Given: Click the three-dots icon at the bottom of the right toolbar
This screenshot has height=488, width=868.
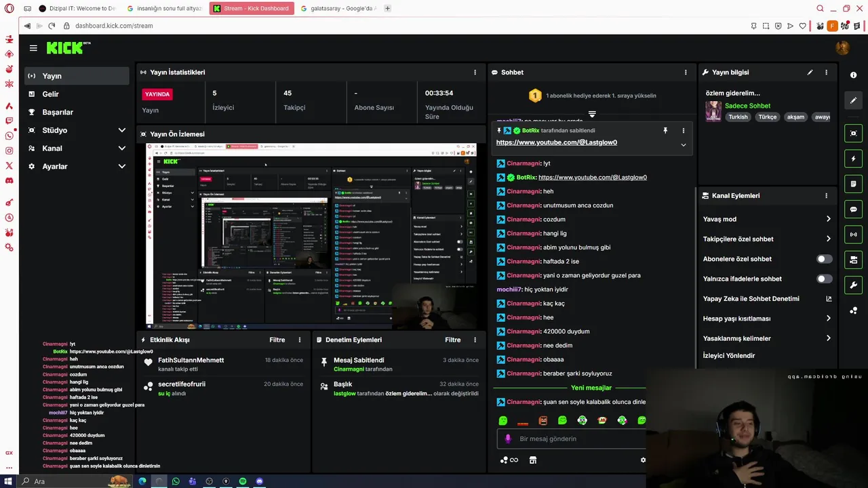Looking at the screenshot, I should pyautogui.click(x=853, y=310).
